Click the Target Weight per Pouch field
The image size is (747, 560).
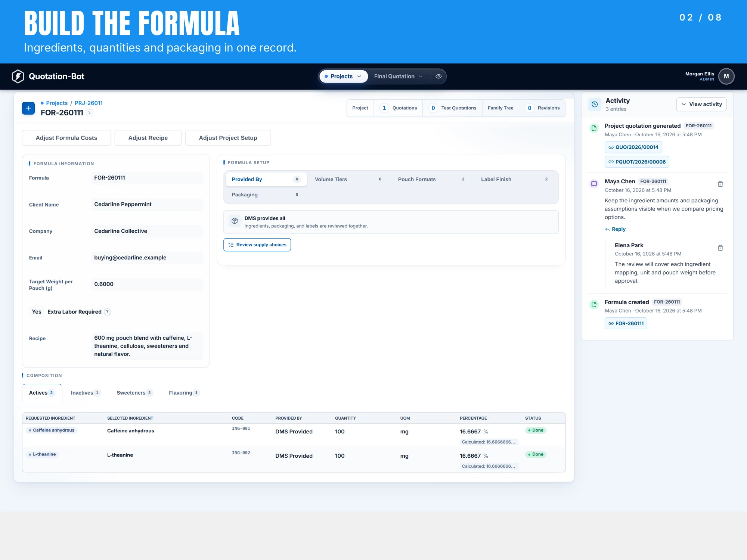(147, 284)
